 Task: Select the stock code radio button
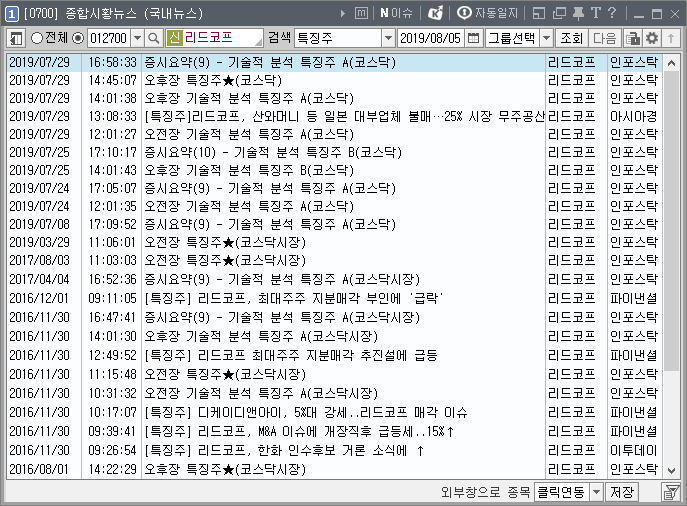(x=78, y=39)
